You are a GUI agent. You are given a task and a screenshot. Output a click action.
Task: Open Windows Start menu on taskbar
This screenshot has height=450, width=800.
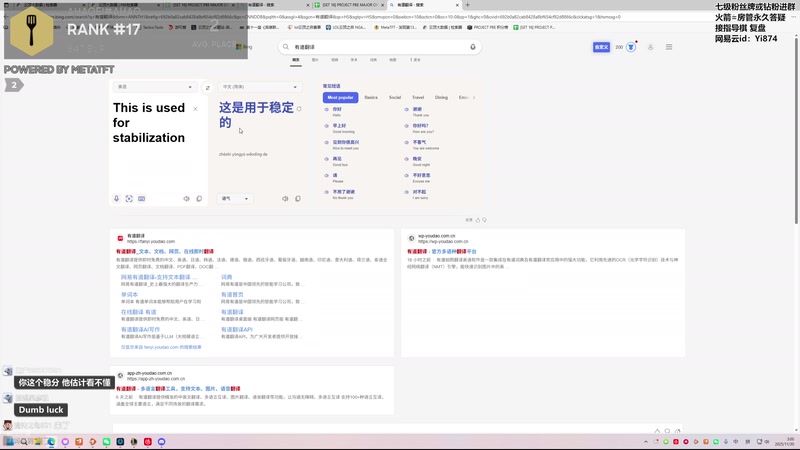[x=9, y=442]
